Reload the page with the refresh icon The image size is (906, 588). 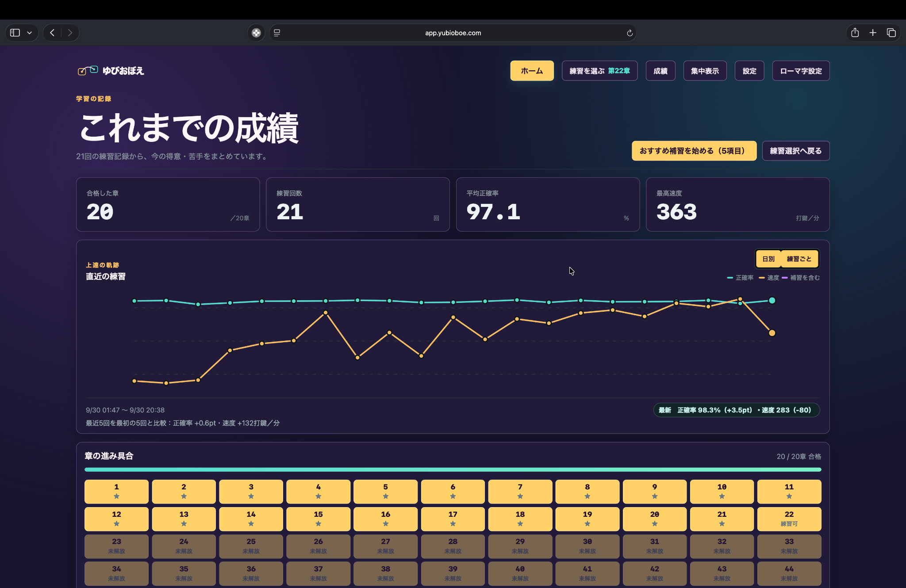point(630,33)
